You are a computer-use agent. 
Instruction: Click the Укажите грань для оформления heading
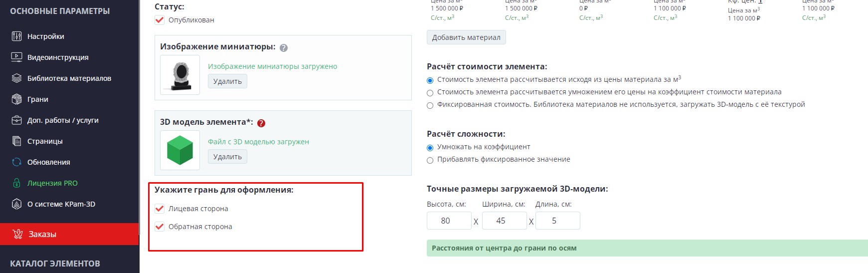click(x=224, y=190)
